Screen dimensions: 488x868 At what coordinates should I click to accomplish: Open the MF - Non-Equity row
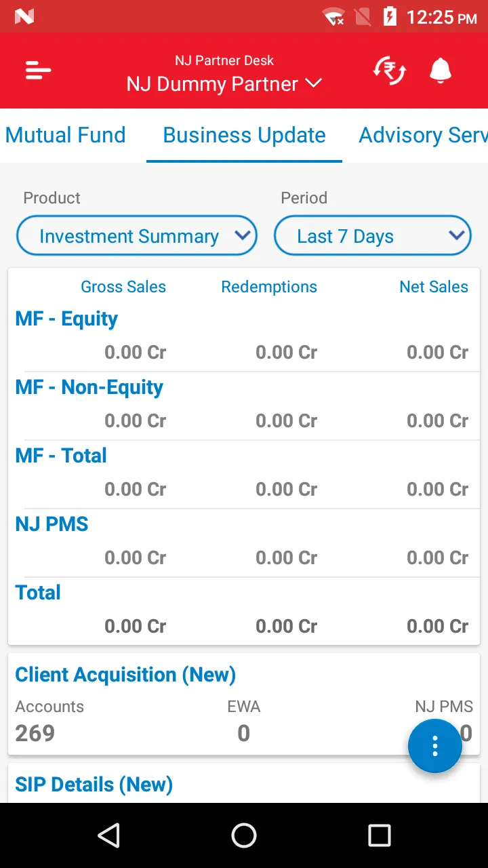pos(89,387)
